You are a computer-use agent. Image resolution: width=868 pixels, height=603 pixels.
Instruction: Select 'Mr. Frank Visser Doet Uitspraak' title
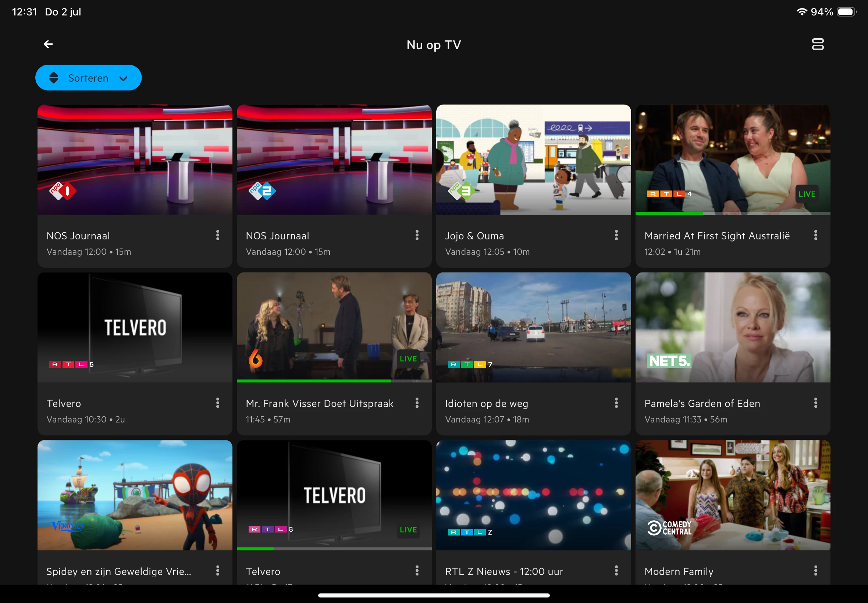click(x=320, y=403)
